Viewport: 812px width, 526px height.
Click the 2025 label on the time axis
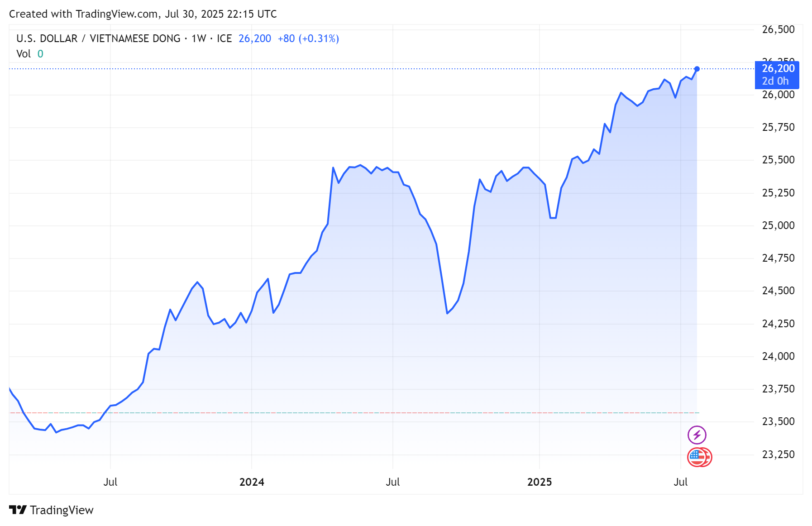[539, 482]
